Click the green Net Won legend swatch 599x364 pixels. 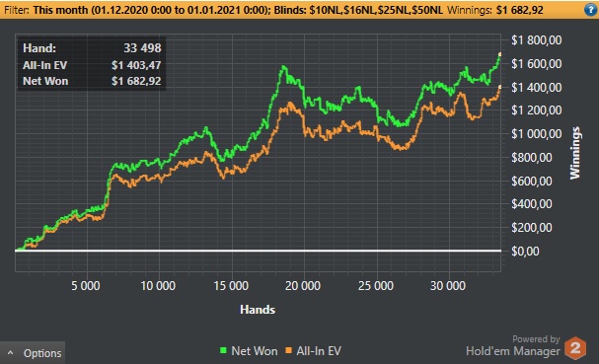(223, 350)
